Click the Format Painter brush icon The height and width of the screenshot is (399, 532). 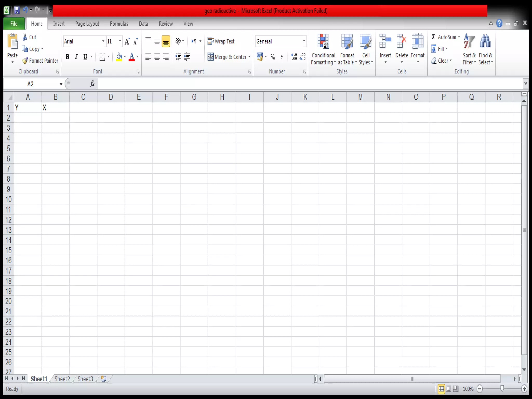coord(25,61)
